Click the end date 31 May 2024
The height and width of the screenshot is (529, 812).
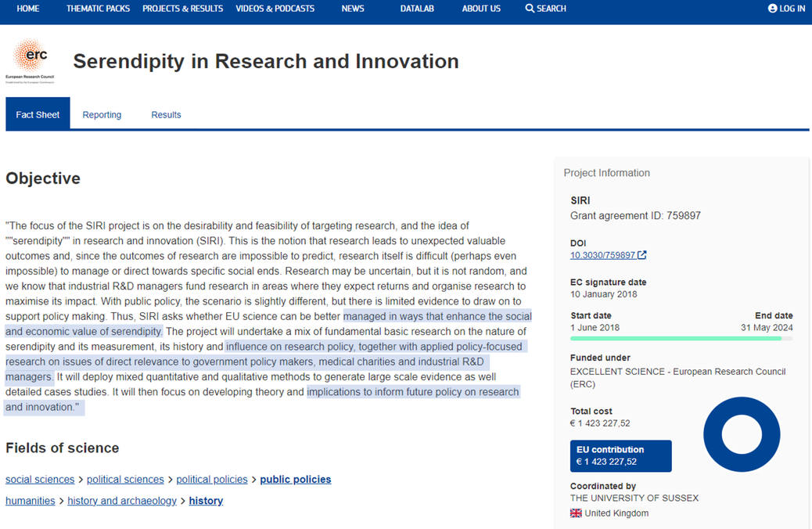point(767,327)
